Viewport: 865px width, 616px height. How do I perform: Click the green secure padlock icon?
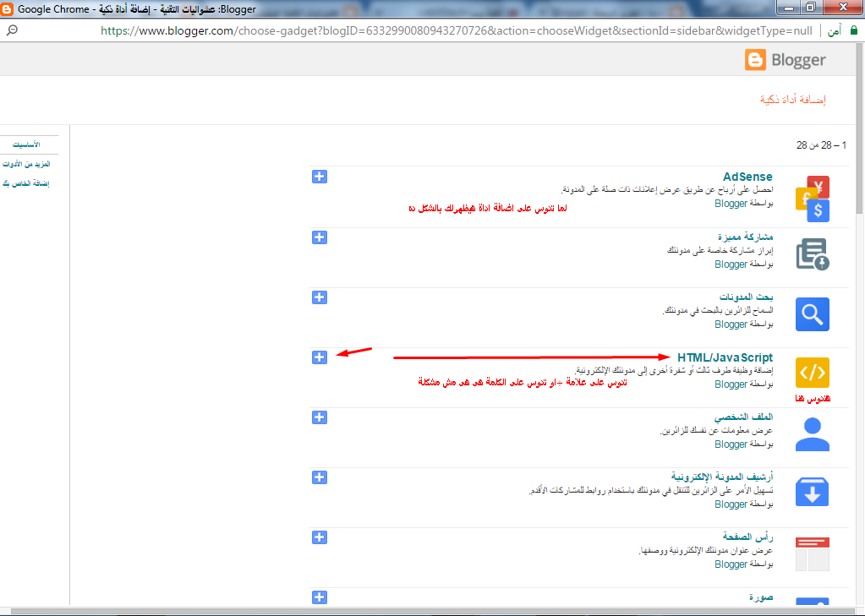click(x=854, y=30)
